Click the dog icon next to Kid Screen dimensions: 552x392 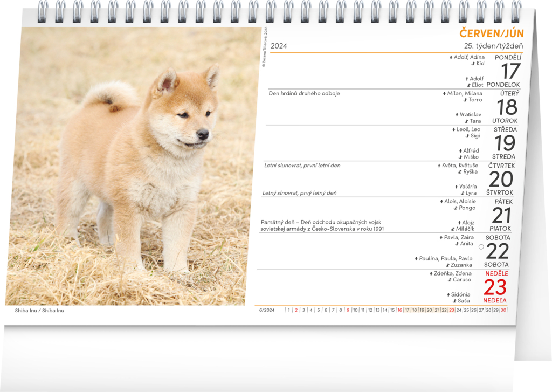point(473,64)
